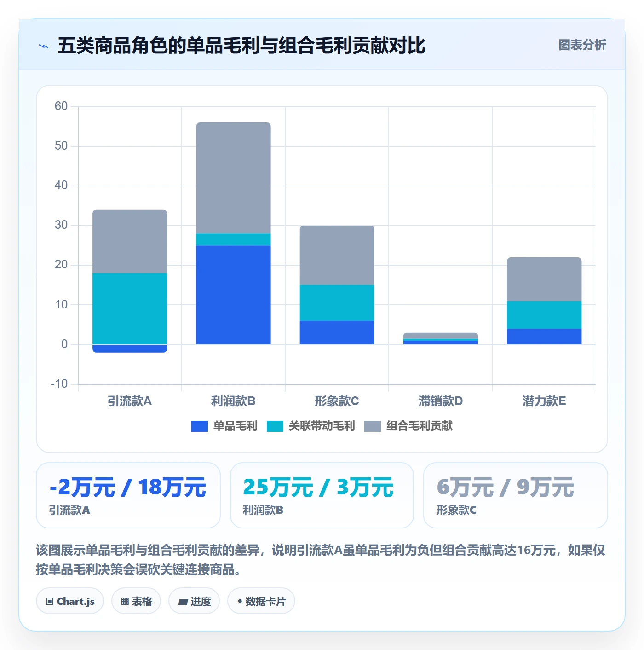
Task: Open the 利润款B data card
Action: (x=322, y=495)
